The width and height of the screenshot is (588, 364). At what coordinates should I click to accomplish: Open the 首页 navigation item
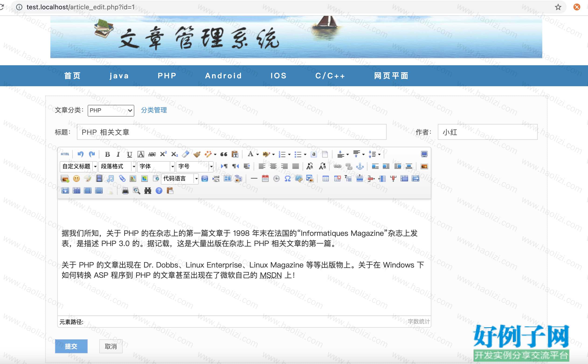[73, 76]
